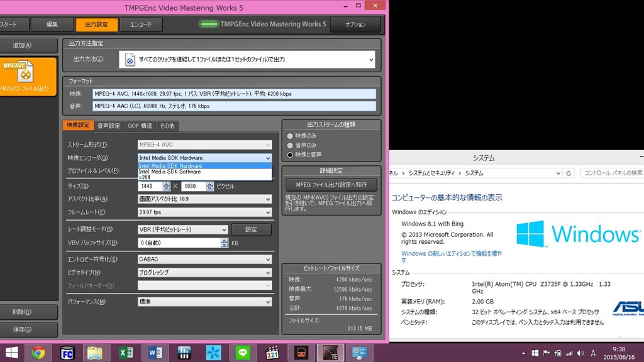Check the battery power tray icon
The image size is (644, 362).
558,353
